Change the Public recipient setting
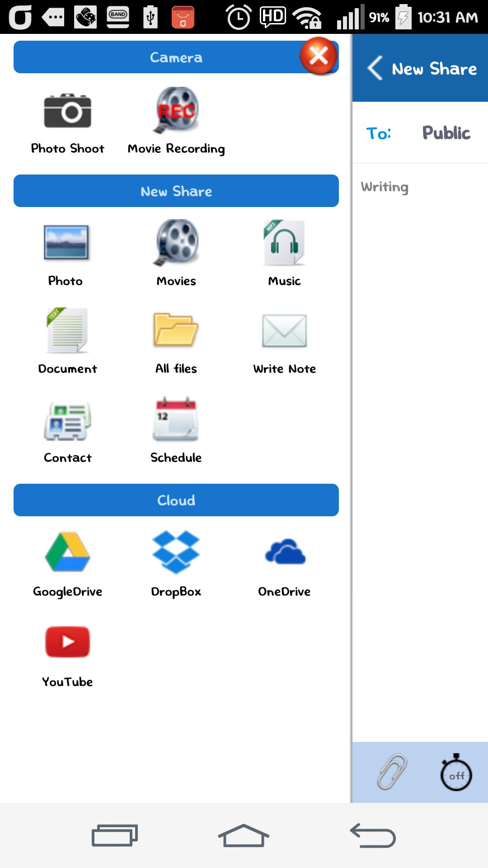488x868 pixels. click(x=446, y=133)
